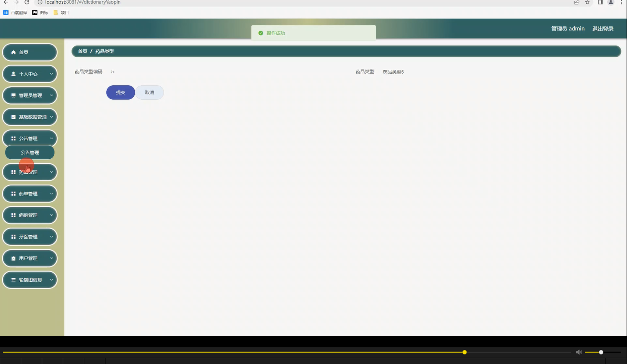Screen dimensions: 627x364
Task: Click the grid icon beside 药单管理
Action: [13, 194]
